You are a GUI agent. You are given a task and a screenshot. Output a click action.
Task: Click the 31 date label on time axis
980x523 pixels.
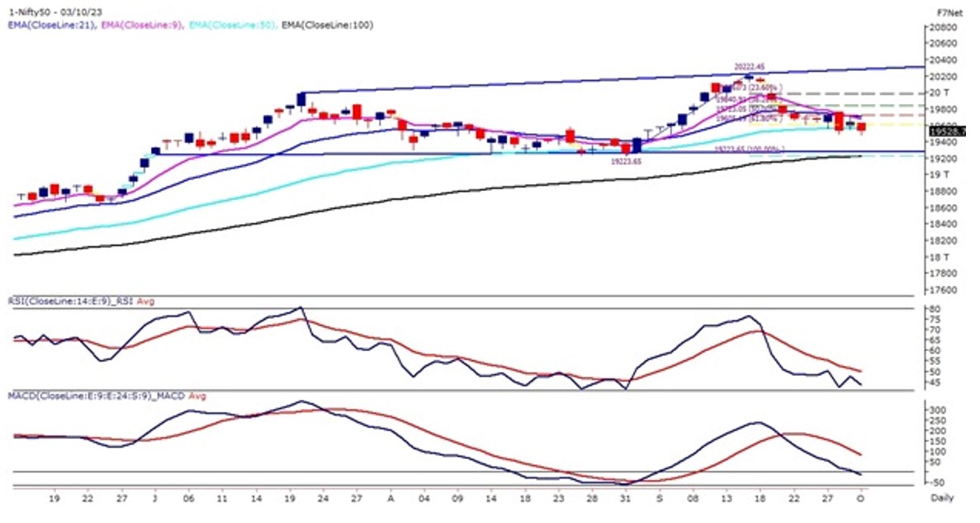point(626,498)
